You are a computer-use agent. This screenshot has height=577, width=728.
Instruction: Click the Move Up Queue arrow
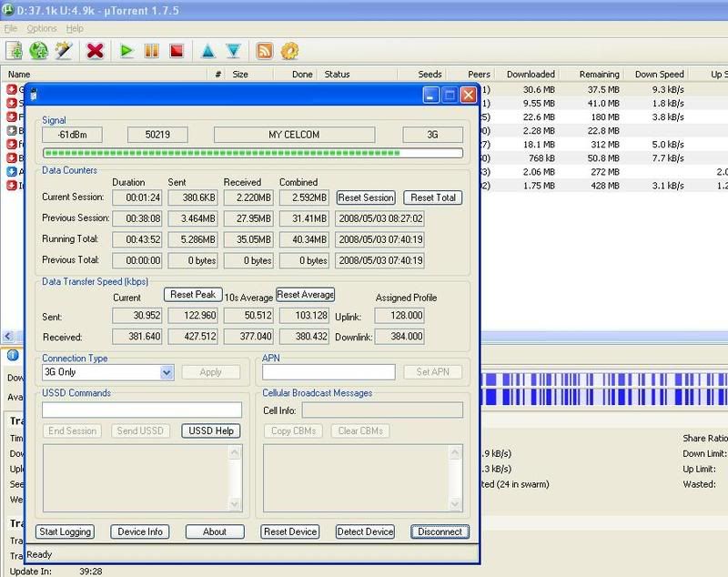[x=207, y=51]
